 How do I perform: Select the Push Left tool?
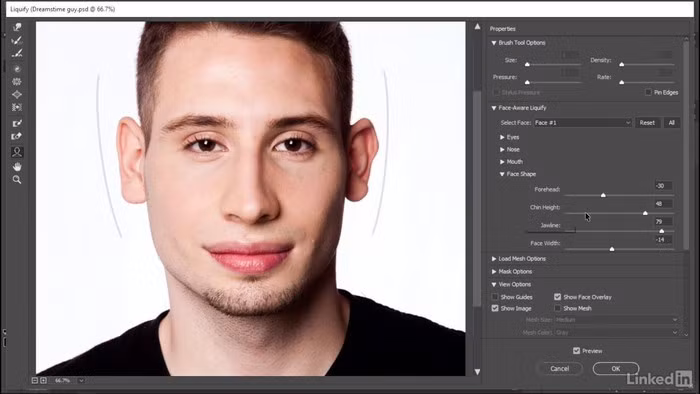17,108
